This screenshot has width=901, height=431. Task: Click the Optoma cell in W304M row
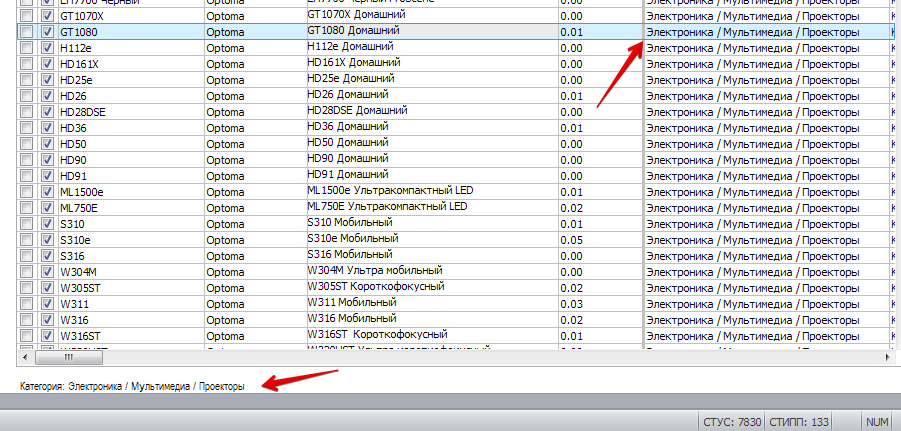point(255,272)
